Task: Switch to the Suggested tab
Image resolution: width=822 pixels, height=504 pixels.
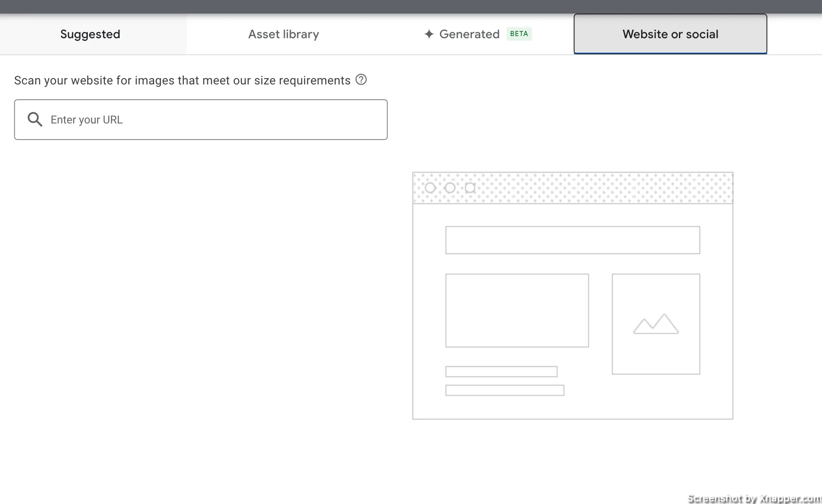Action: [90, 34]
